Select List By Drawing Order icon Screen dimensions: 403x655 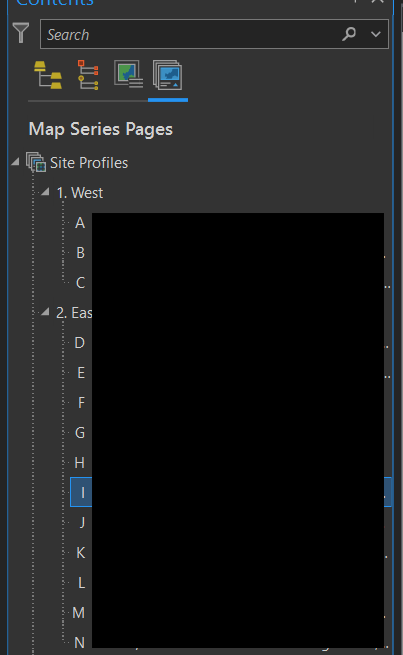coord(48,75)
